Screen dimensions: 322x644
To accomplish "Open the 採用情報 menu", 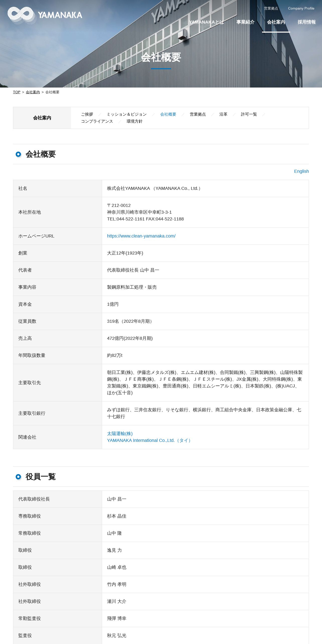I will 306,22.
